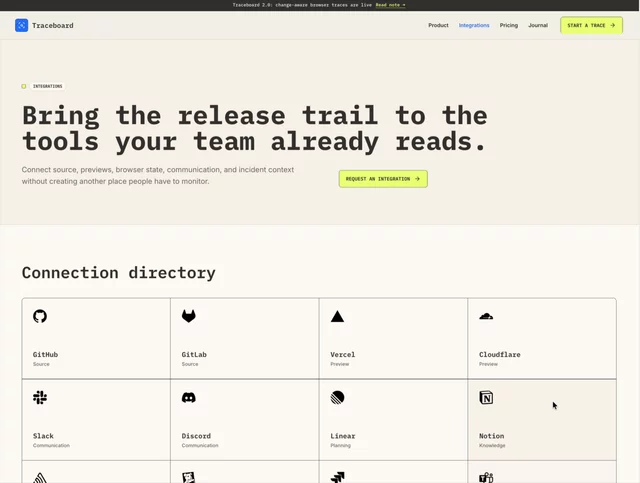Open the GitHub integration icon
This screenshot has height=483, width=640.
pos(40,316)
